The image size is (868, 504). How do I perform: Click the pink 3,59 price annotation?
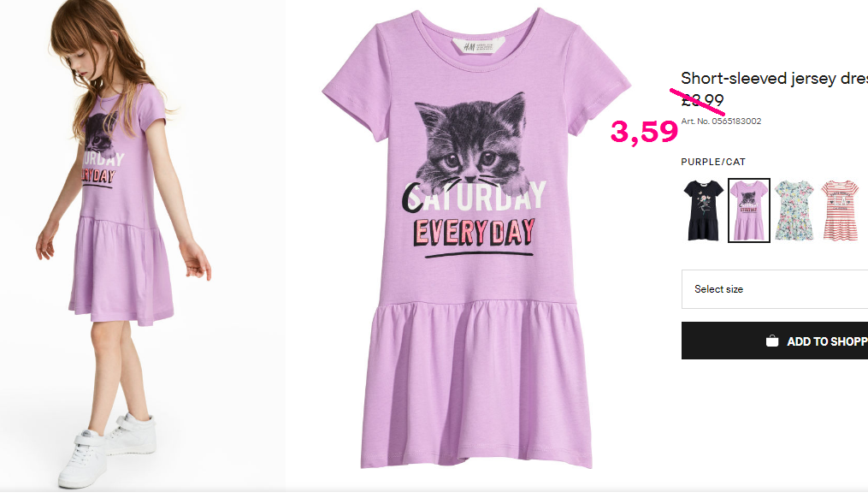(644, 133)
